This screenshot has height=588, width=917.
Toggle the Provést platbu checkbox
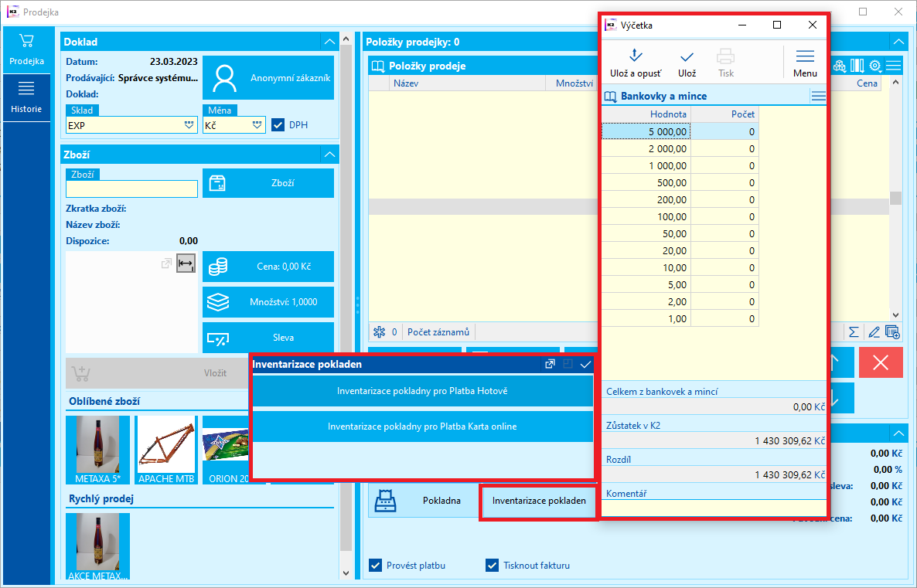pyautogui.click(x=376, y=565)
